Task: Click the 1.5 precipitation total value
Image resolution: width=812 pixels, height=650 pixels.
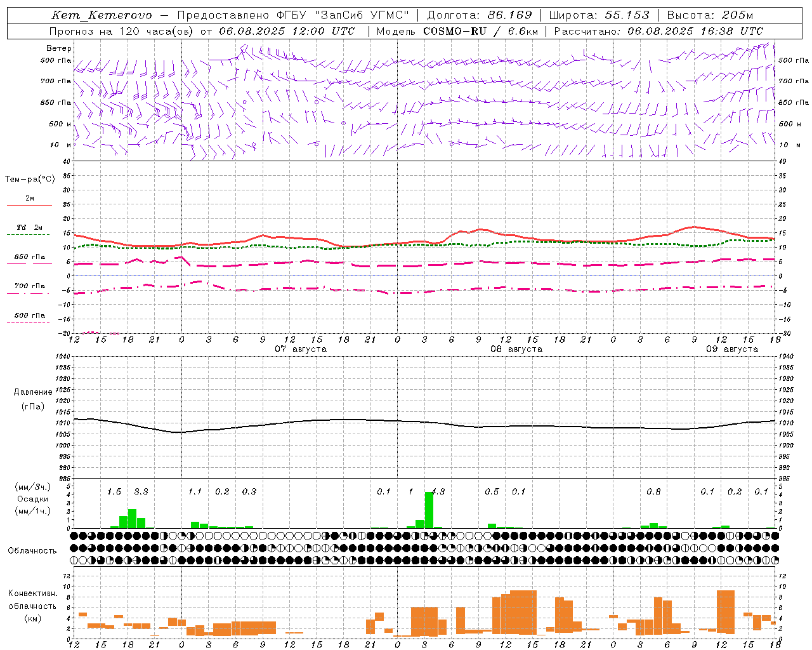Action: tap(114, 492)
